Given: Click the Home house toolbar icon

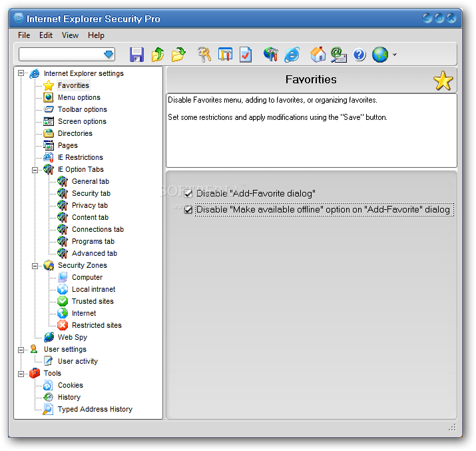Looking at the screenshot, I should coord(318,55).
